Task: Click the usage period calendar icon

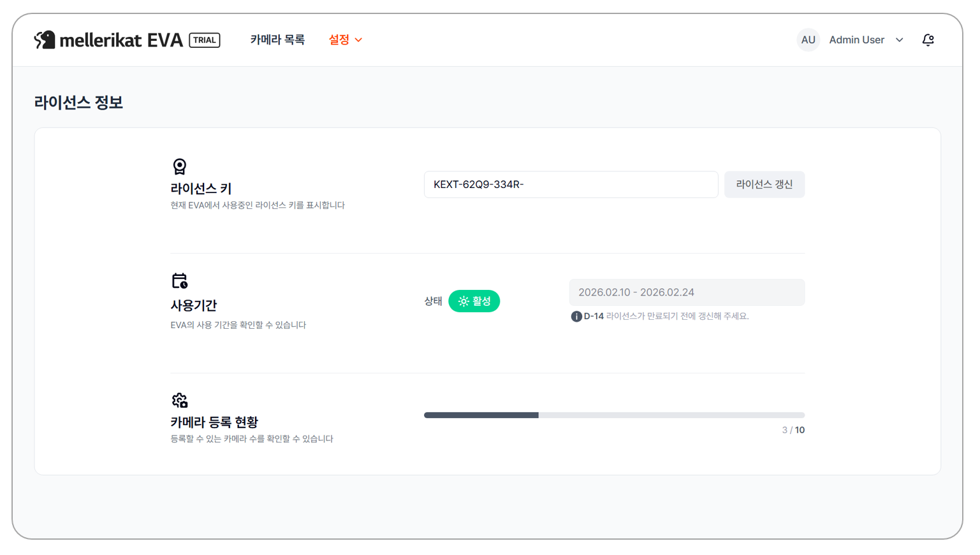Action: coord(180,281)
